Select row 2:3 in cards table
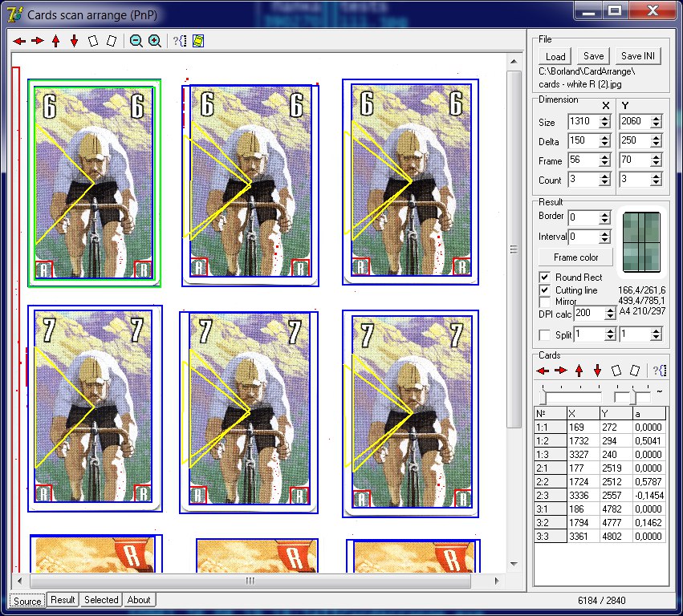 600,496
